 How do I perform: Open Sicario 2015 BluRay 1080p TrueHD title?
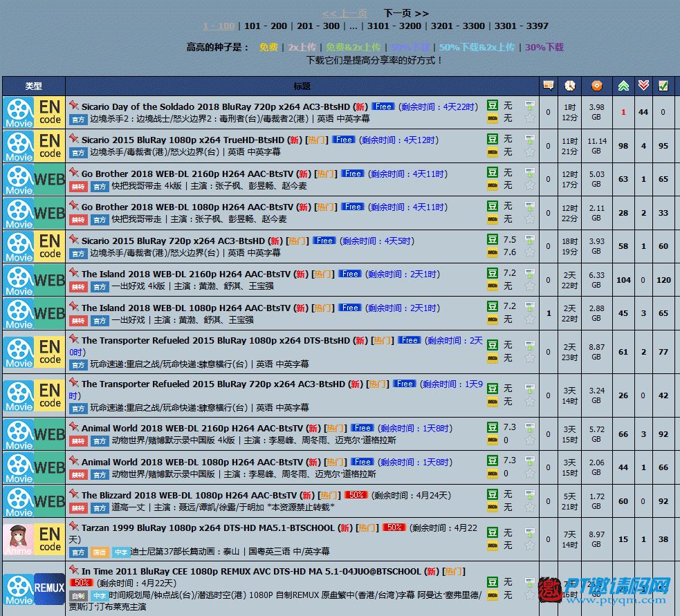[183, 140]
